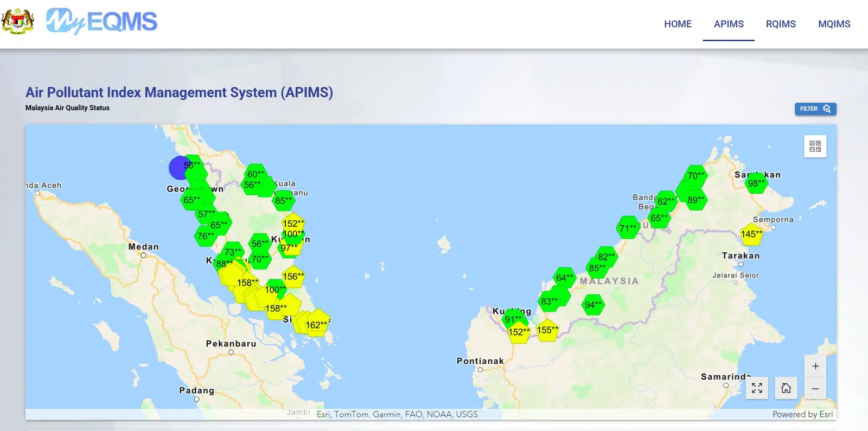Select the 60** green marker

(x=256, y=174)
